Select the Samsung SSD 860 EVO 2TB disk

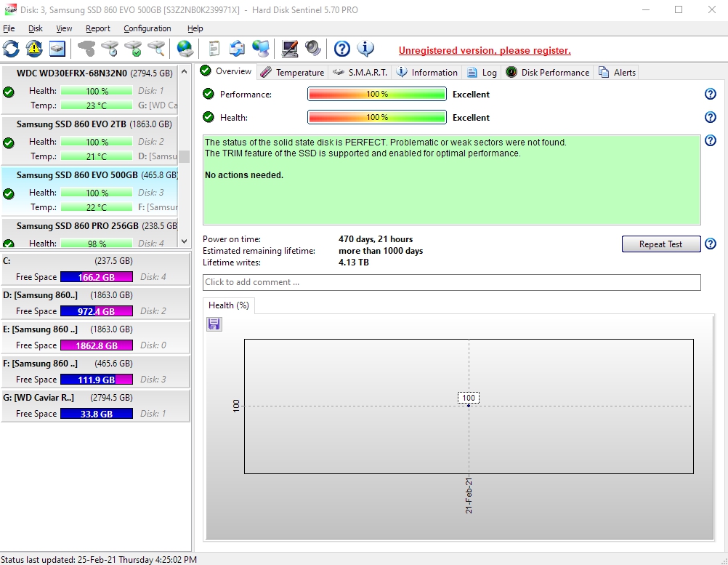72,124
